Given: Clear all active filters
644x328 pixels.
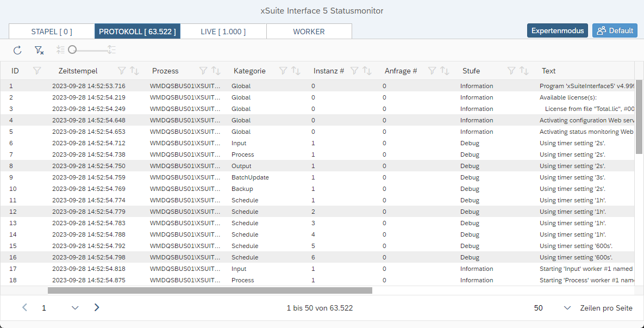Looking at the screenshot, I should (x=39, y=50).
